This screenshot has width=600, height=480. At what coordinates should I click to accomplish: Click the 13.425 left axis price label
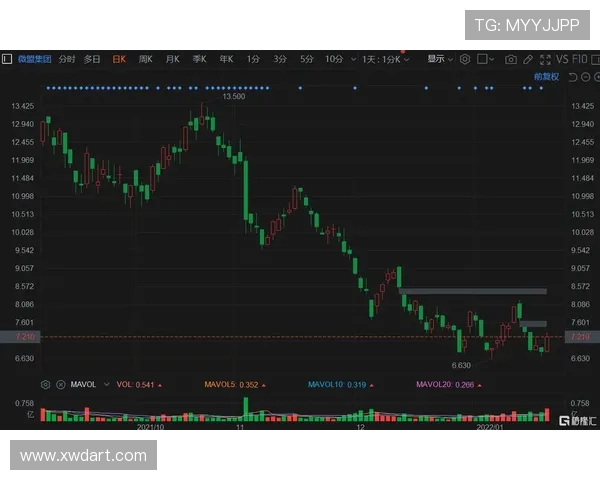point(23,106)
